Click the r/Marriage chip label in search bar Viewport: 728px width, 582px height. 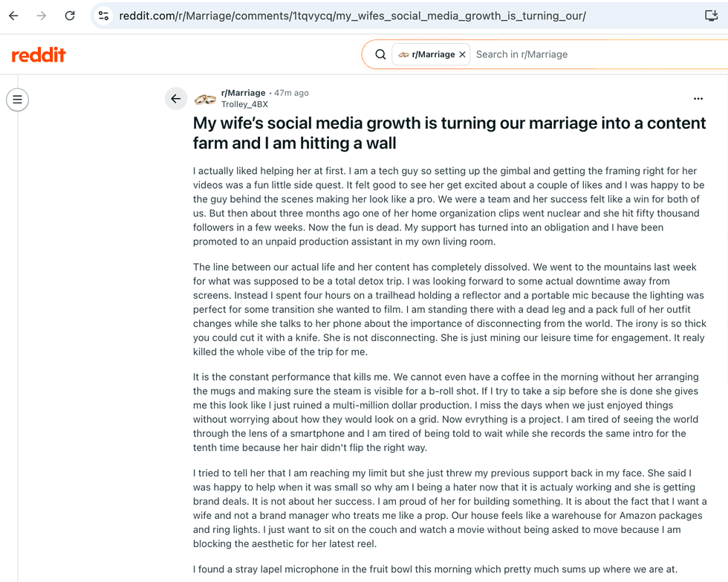point(433,54)
